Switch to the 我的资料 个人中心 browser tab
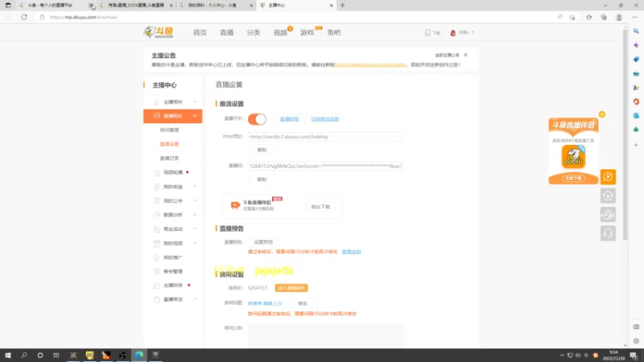Screen dimensions: 644x362 click(216, 6)
